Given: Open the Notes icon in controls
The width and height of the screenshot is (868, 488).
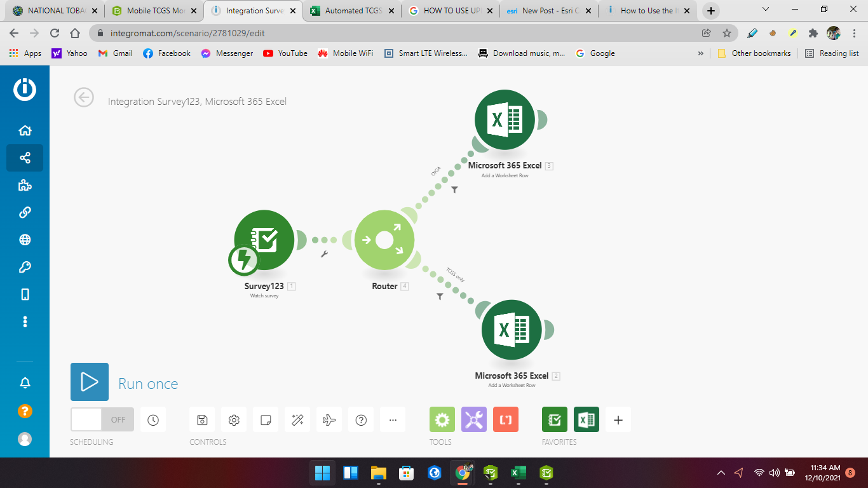Looking at the screenshot, I should click(x=266, y=420).
